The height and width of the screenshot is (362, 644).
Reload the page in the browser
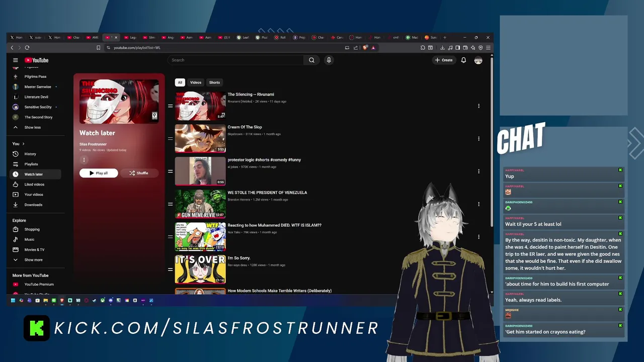point(27,48)
